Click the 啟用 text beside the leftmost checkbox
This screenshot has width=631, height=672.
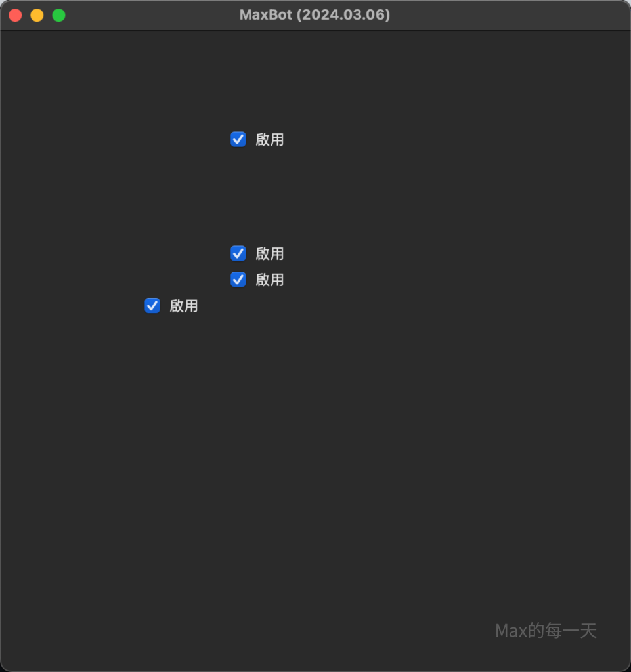tap(184, 305)
